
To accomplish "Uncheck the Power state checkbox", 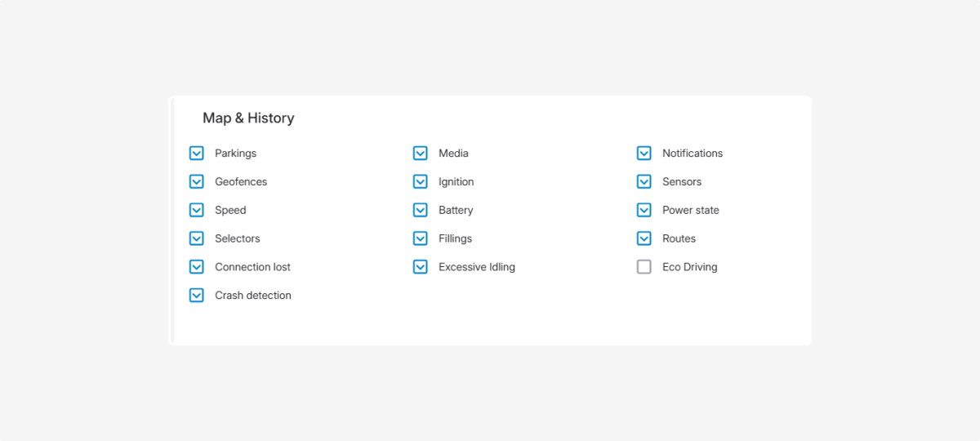I will click(644, 210).
